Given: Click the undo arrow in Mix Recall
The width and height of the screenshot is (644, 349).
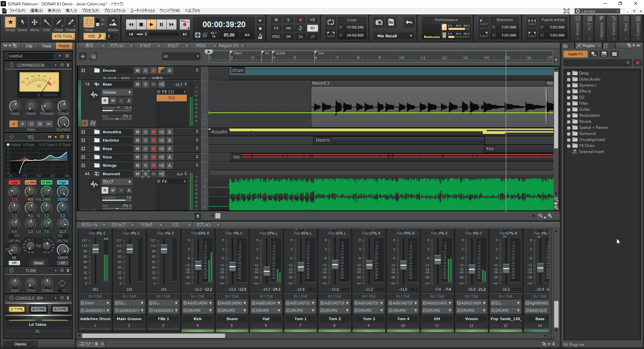Looking at the screenshot, I should [x=409, y=22].
